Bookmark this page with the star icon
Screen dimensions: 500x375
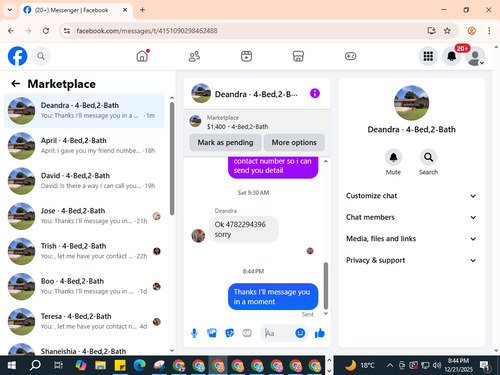(x=447, y=31)
